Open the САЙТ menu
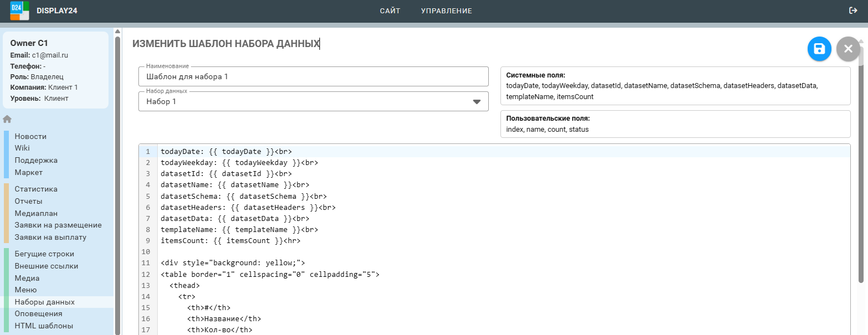868x335 pixels. (x=390, y=11)
